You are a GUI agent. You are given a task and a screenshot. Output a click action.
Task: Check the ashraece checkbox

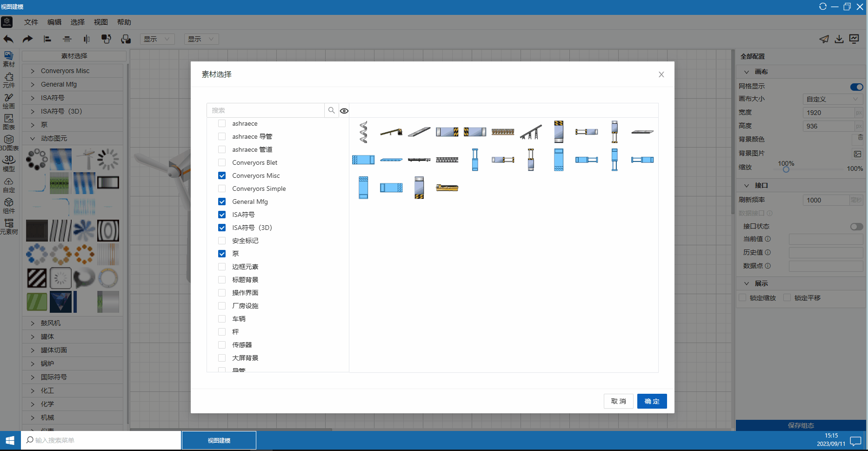[222, 123]
